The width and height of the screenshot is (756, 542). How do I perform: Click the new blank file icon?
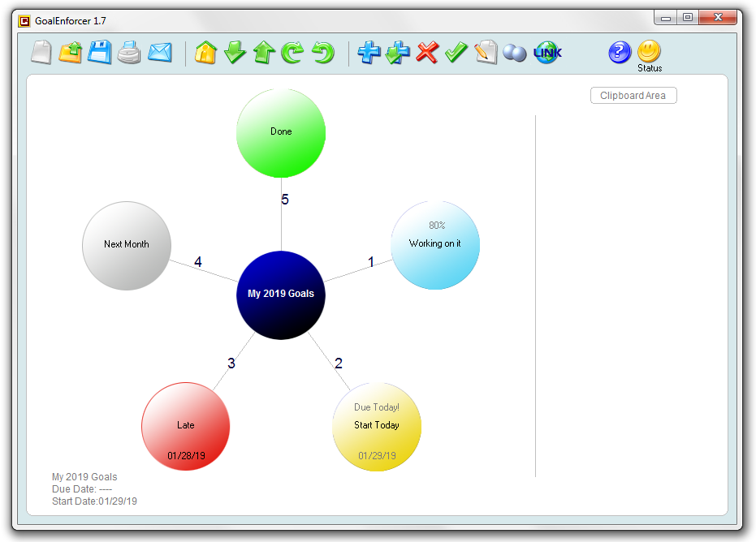pos(41,53)
